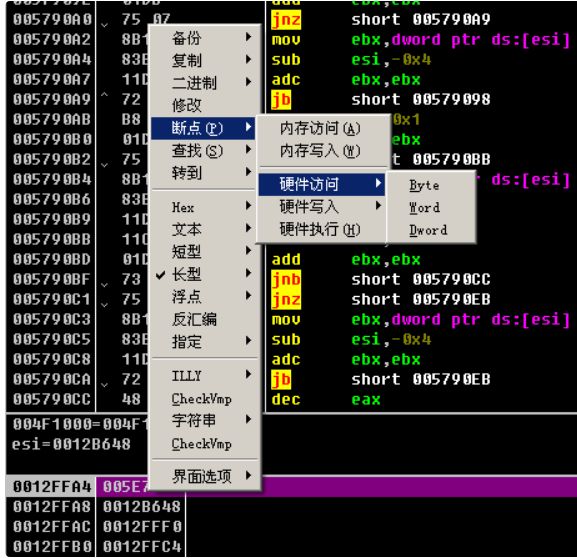Select stack address 0012FFAC

[x=52, y=527]
